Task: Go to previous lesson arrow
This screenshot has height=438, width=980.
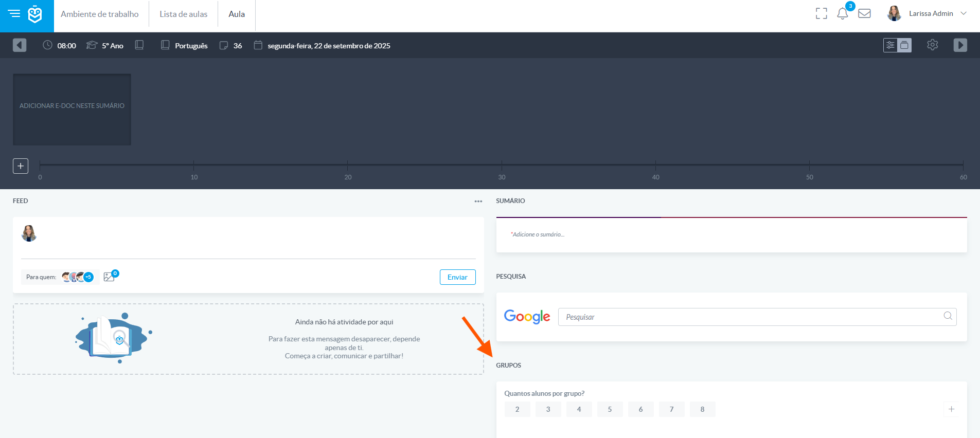Action: point(20,45)
